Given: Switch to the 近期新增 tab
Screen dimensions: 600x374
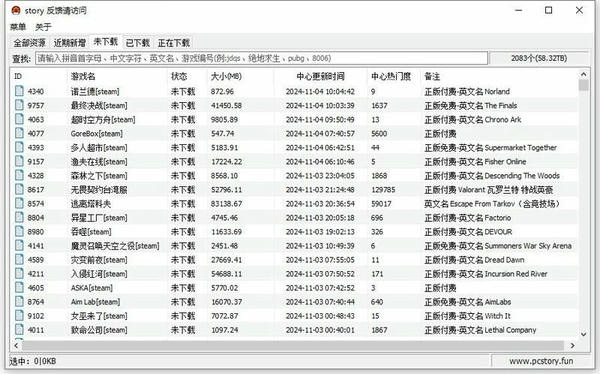Looking at the screenshot, I should (x=69, y=42).
